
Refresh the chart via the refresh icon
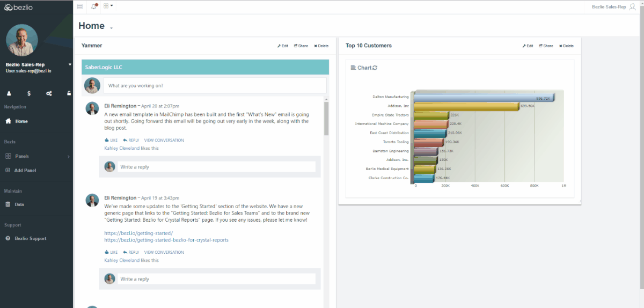[375, 68]
